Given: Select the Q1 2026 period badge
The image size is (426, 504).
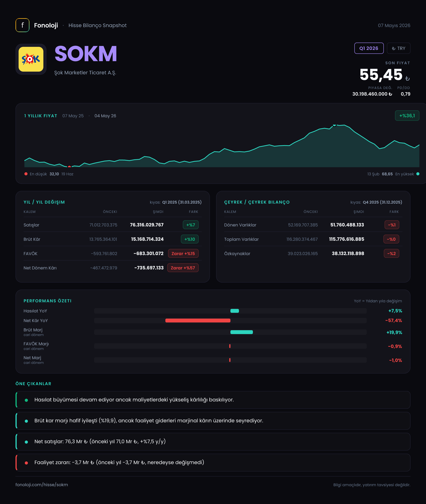Looking at the screenshot, I should pos(369,48).
